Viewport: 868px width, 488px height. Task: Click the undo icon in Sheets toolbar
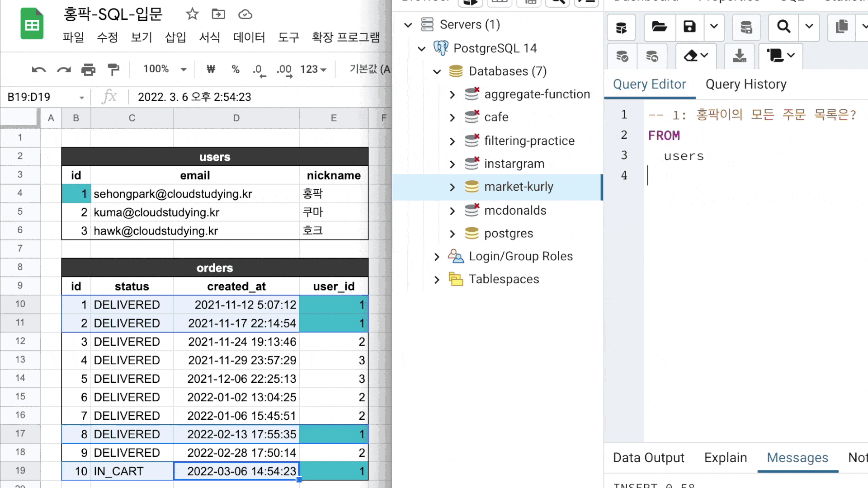pos(38,70)
